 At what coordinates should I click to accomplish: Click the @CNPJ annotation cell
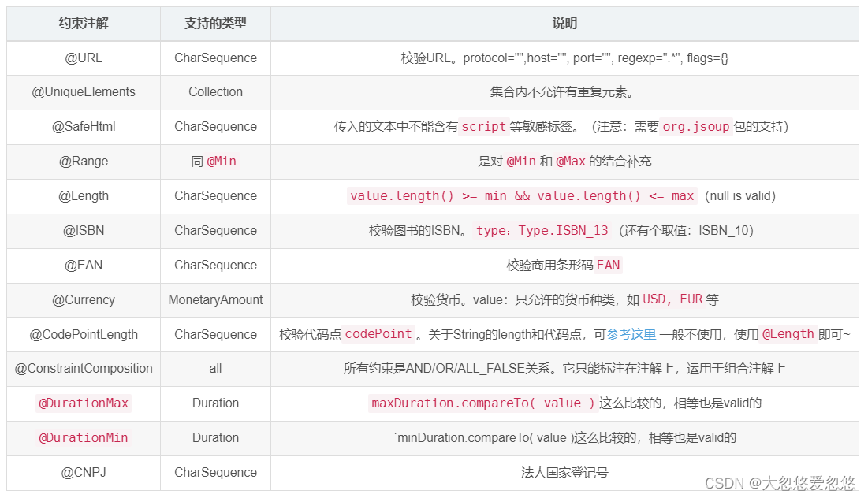(84, 473)
